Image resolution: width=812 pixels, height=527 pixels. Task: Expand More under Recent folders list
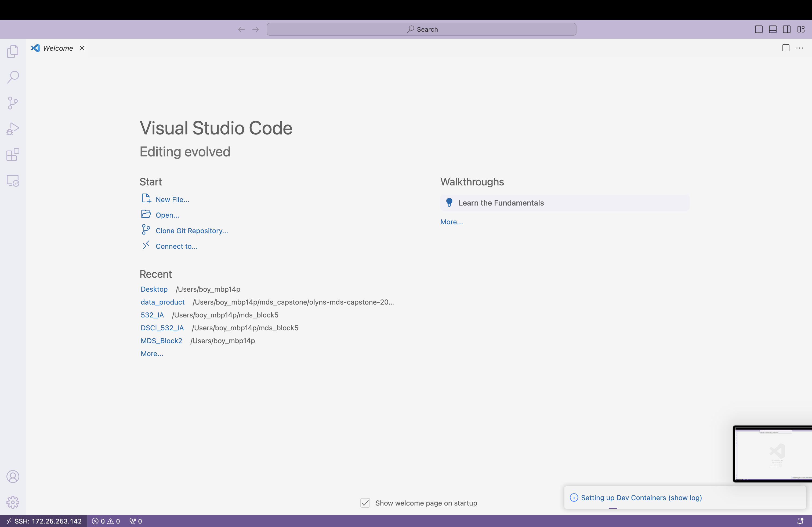coord(152,353)
